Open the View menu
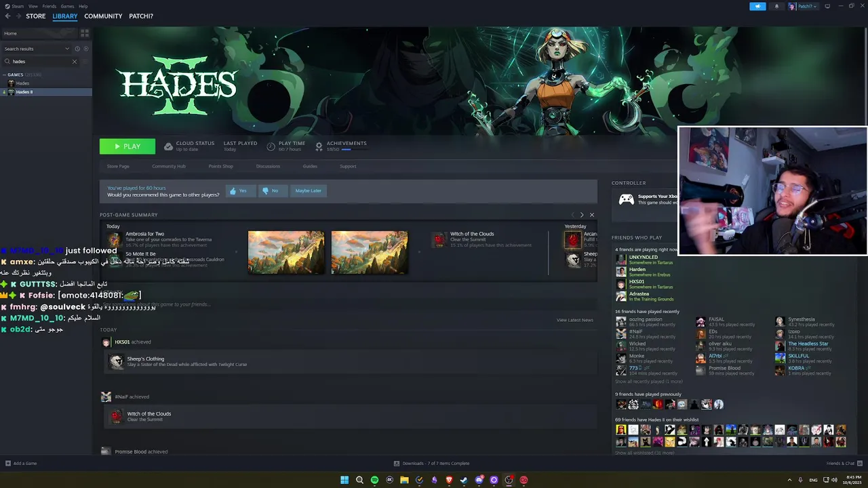The image size is (868, 488). point(33,6)
